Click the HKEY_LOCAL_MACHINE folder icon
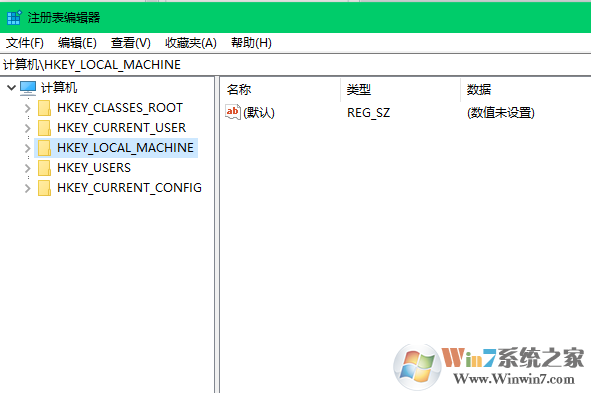The width and height of the screenshot is (591, 393). click(x=44, y=148)
